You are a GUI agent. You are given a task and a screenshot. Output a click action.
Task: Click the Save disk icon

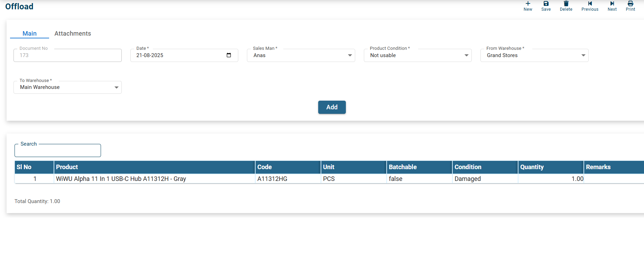click(x=546, y=4)
